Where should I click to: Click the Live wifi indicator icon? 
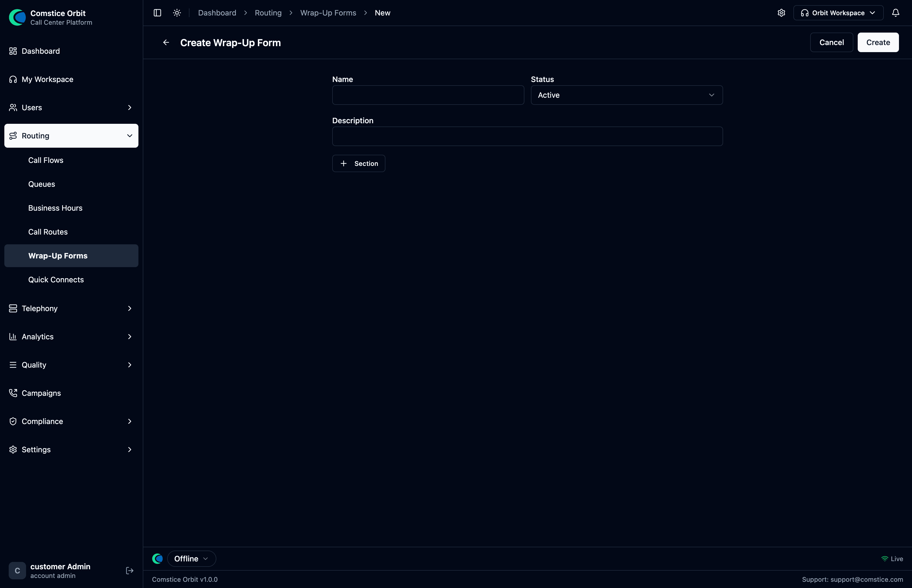pyautogui.click(x=885, y=559)
